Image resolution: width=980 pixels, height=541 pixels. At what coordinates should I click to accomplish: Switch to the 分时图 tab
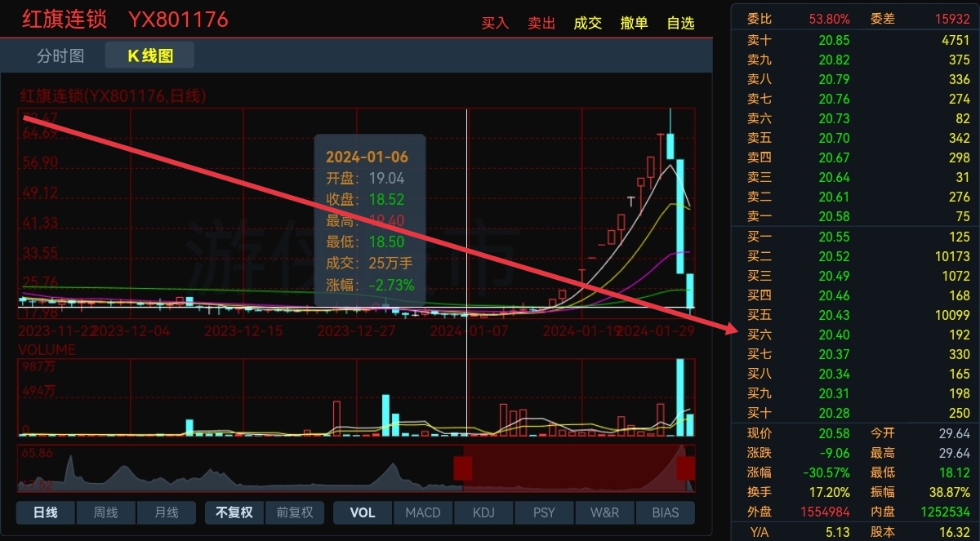coord(60,55)
